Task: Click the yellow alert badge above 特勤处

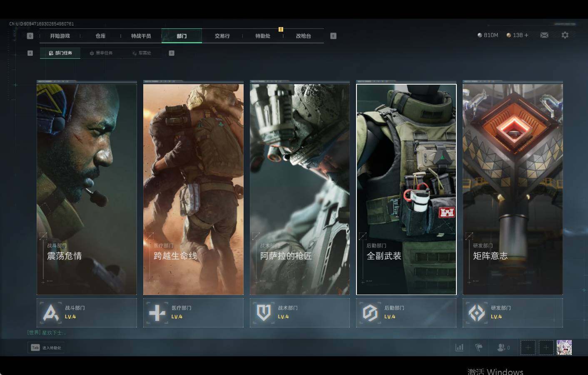Action: pyautogui.click(x=281, y=29)
